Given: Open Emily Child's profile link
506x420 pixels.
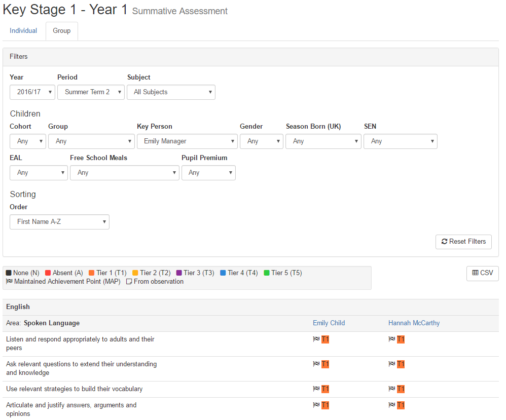Looking at the screenshot, I should click(329, 323).
